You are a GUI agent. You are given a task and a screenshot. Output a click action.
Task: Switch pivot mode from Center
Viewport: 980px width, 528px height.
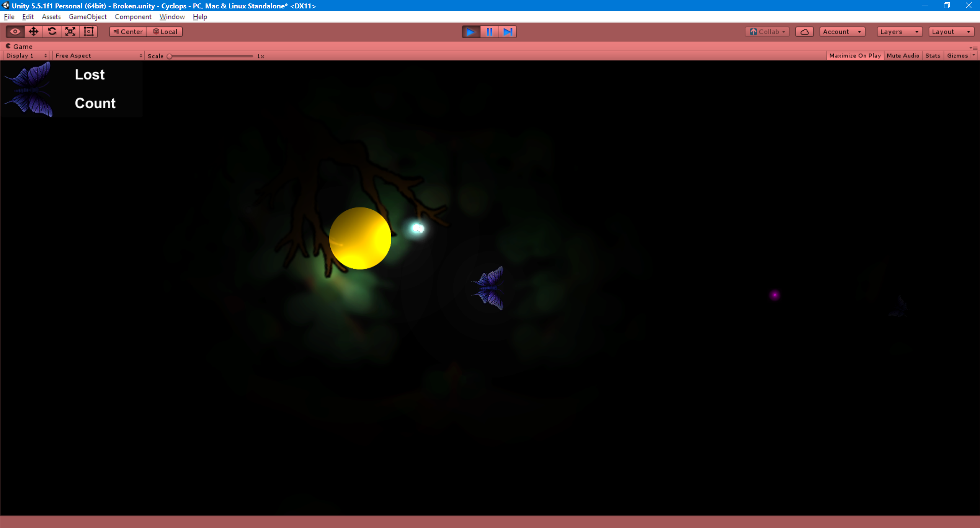coord(128,32)
